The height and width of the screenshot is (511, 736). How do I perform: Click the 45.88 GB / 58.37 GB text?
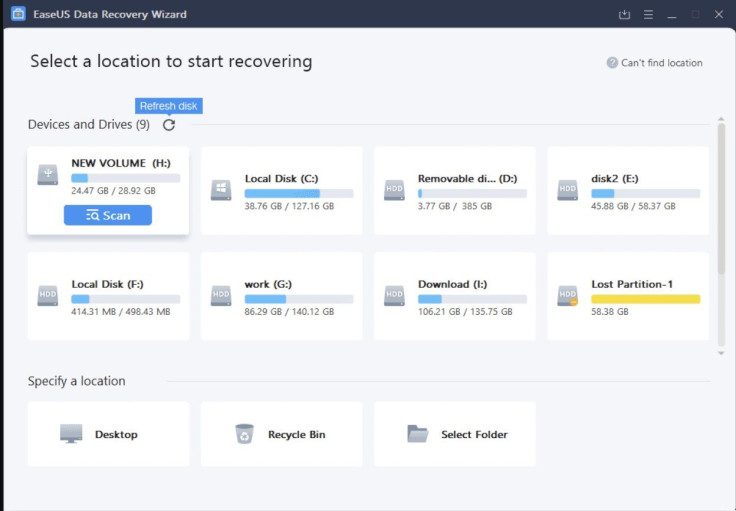tap(633, 206)
